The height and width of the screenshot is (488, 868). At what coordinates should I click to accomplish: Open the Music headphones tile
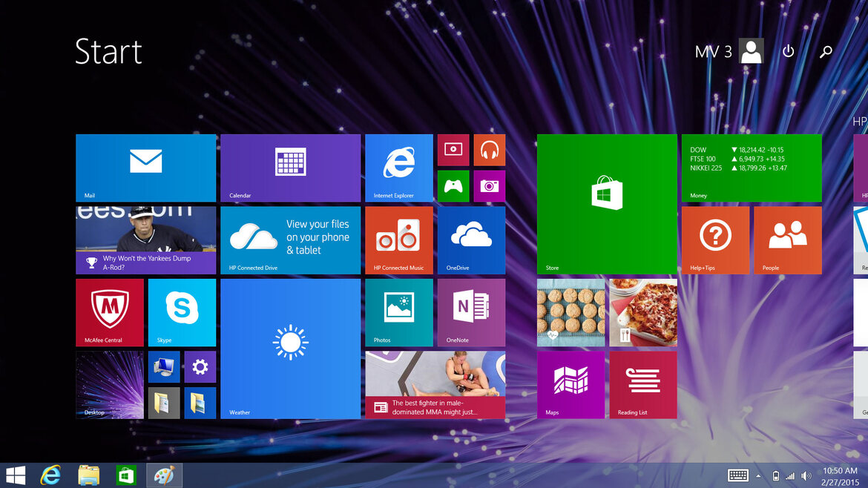coord(490,150)
